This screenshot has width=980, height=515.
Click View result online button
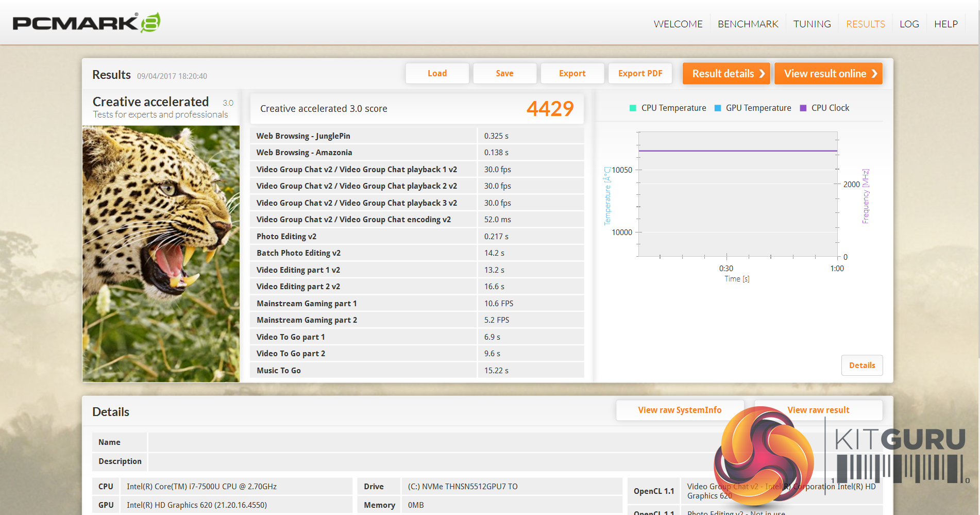828,73
